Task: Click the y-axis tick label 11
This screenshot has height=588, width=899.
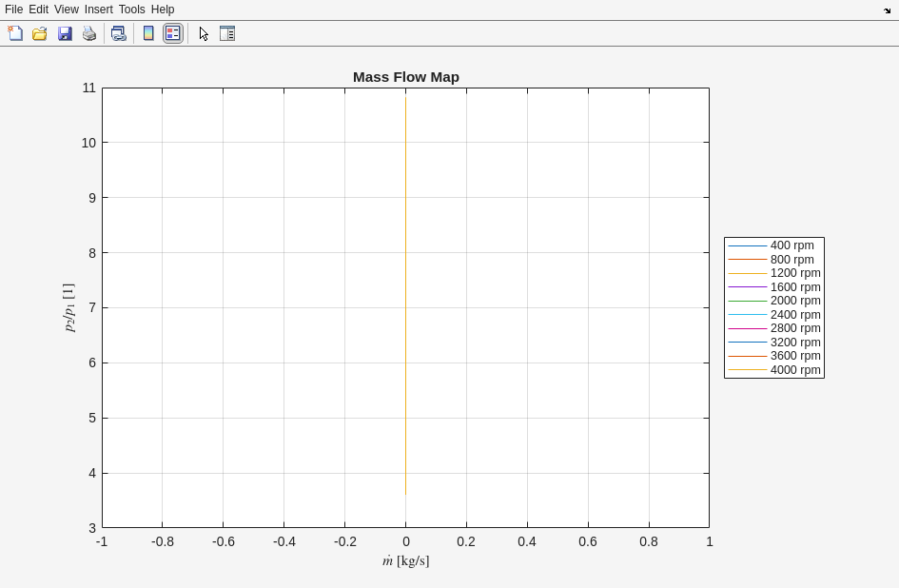Action: [88, 88]
